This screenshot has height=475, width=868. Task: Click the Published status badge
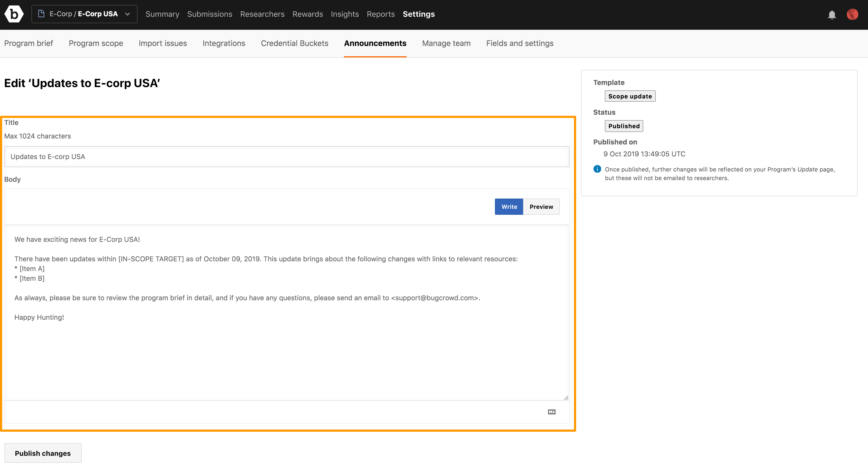click(x=624, y=126)
